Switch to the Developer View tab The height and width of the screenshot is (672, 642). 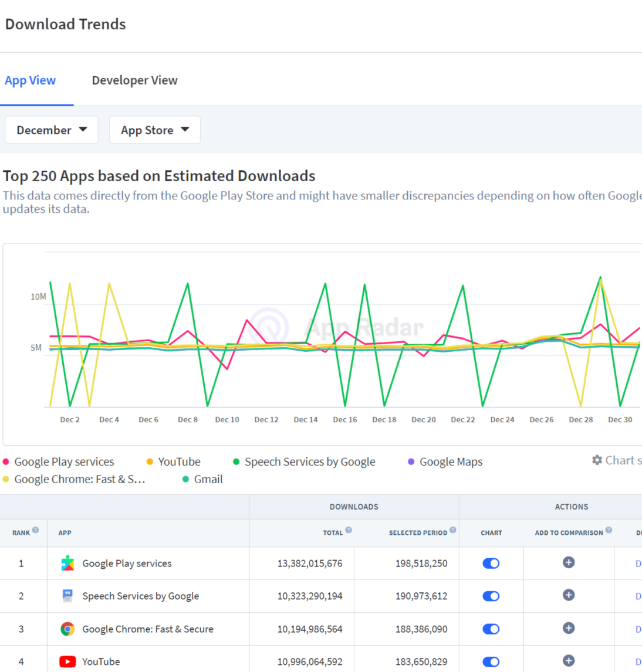pos(134,80)
